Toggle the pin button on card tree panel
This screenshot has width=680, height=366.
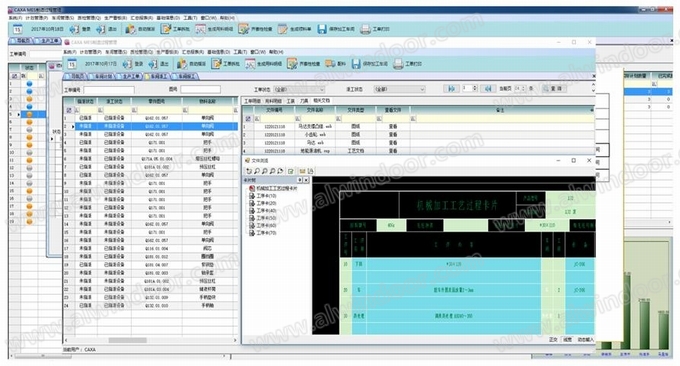[x=299, y=180]
